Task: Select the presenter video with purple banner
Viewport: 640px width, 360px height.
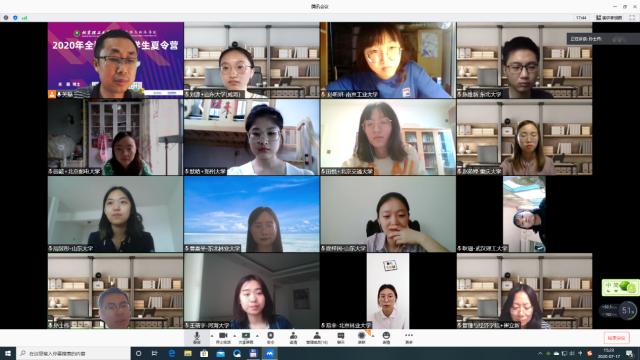Action: [x=116, y=60]
